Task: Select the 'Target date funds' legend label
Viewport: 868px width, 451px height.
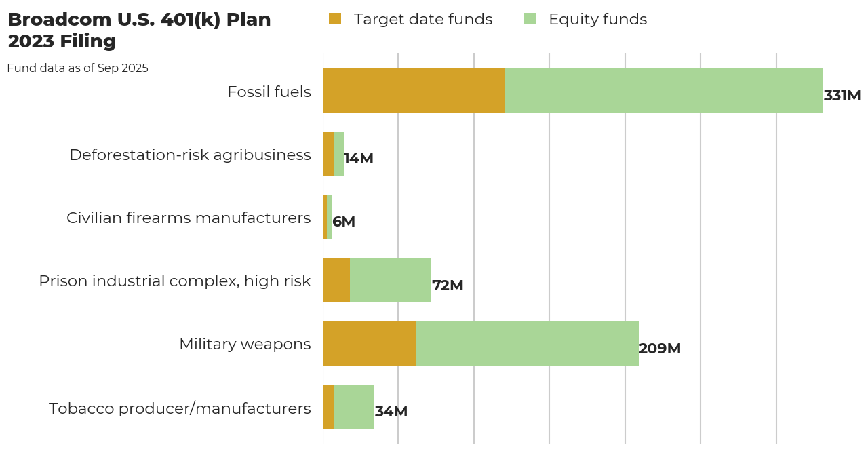Action: coord(423,20)
